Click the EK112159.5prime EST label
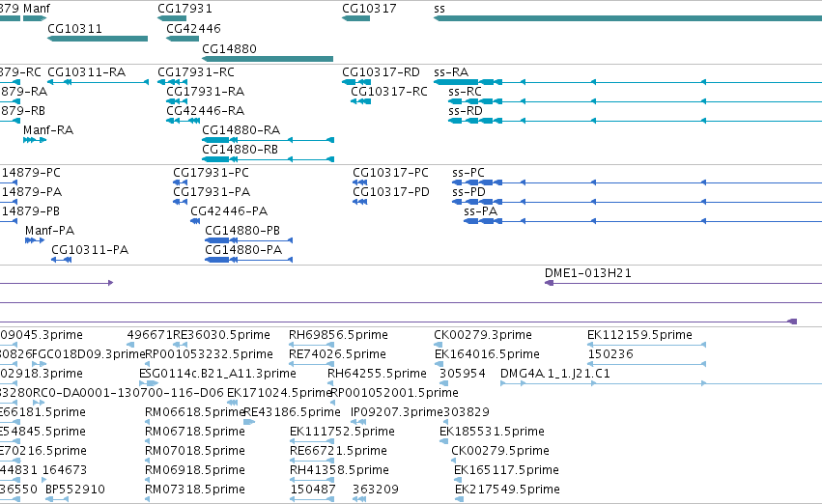 click(x=640, y=335)
